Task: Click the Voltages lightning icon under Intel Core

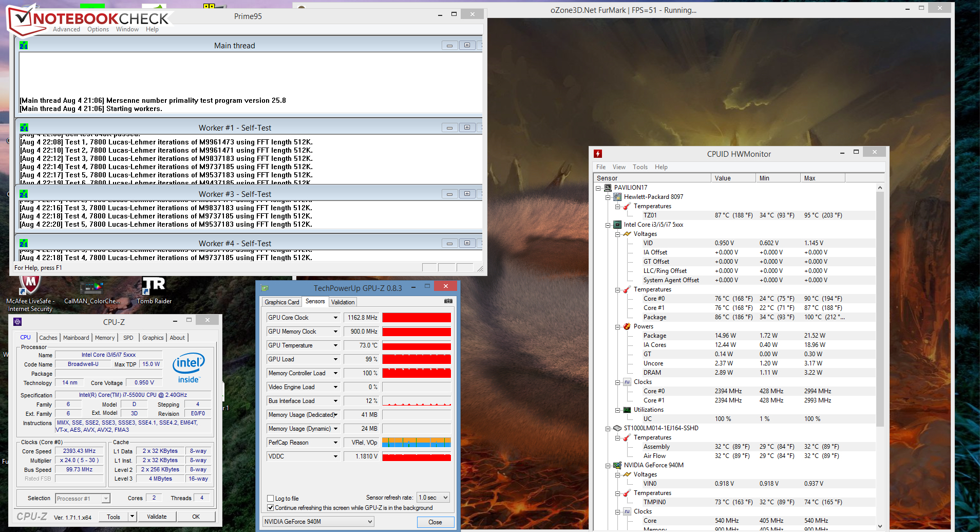Action: (627, 234)
